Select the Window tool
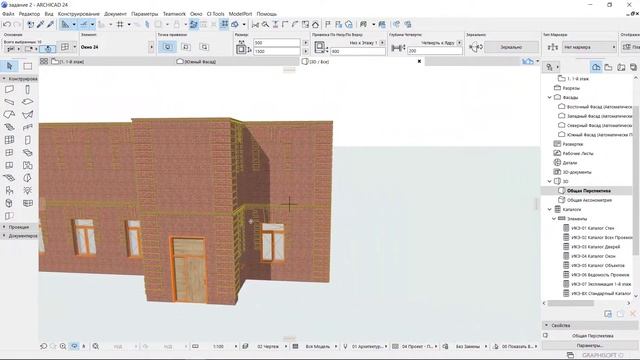The image size is (640, 360). tap(9, 153)
